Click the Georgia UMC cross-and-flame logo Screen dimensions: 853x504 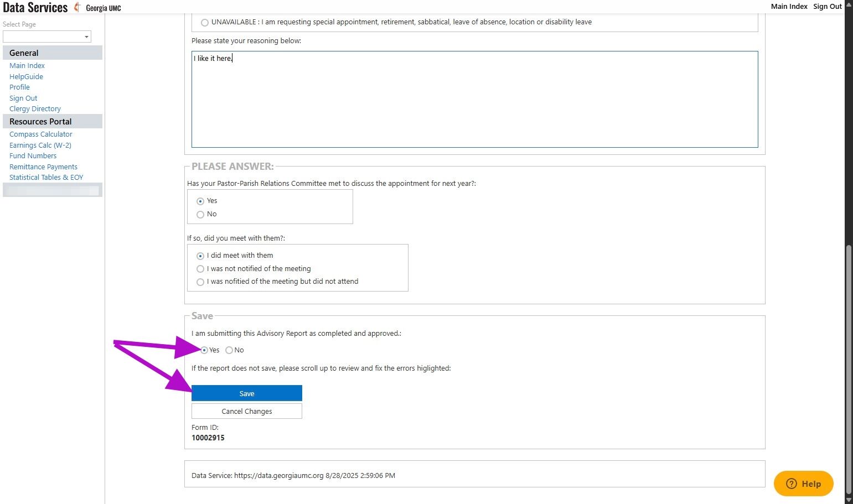(x=77, y=7)
